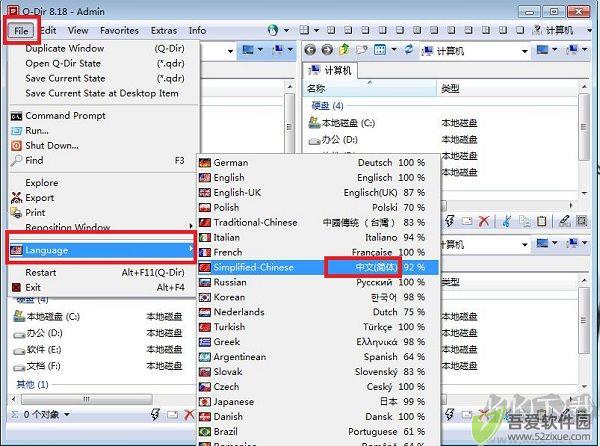600x446 pixels.
Task: Select 本地磁盘 (C:) in lower left pane
Action: [x=47, y=316]
